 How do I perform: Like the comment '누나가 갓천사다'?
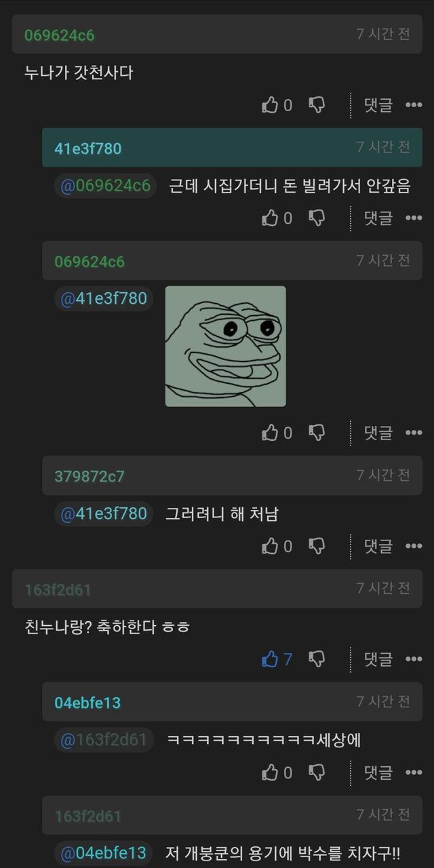[x=277, y=105]
